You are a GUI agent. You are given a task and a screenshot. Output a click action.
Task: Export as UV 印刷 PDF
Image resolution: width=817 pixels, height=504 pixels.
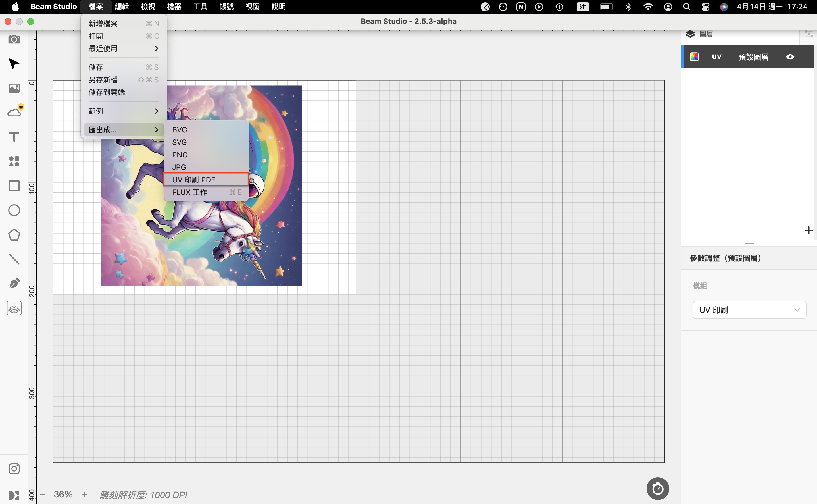[206, 180]
